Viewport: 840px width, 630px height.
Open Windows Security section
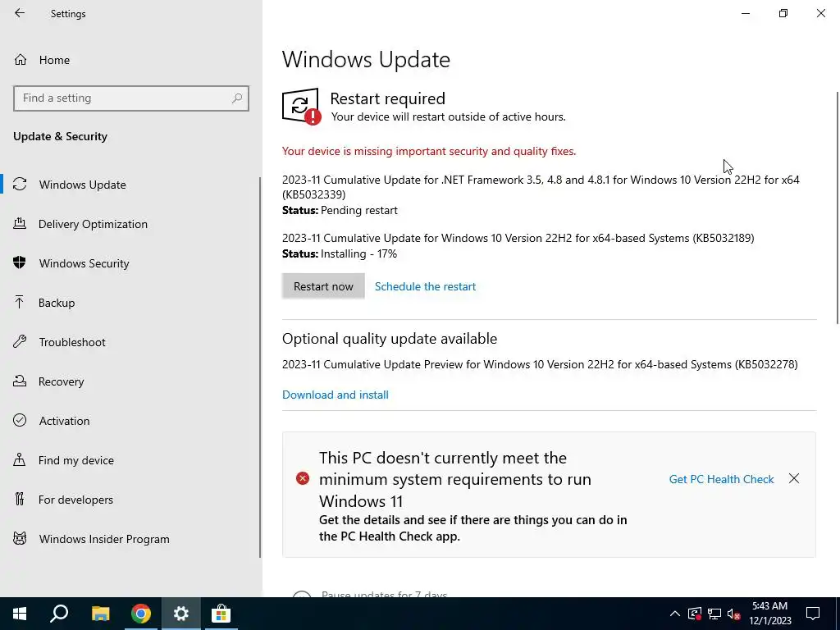click(84, 263)
